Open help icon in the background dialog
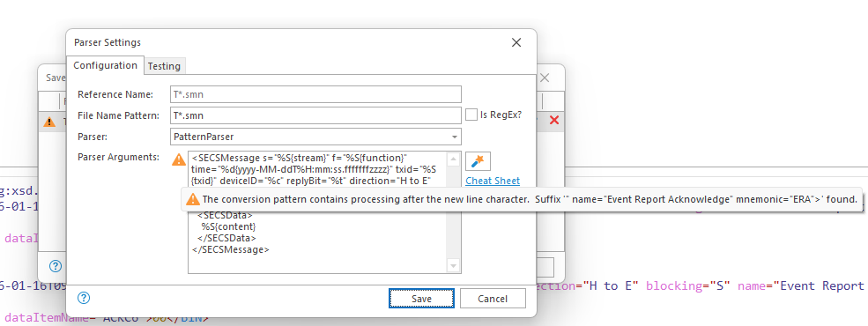 [x=56, y=266]
